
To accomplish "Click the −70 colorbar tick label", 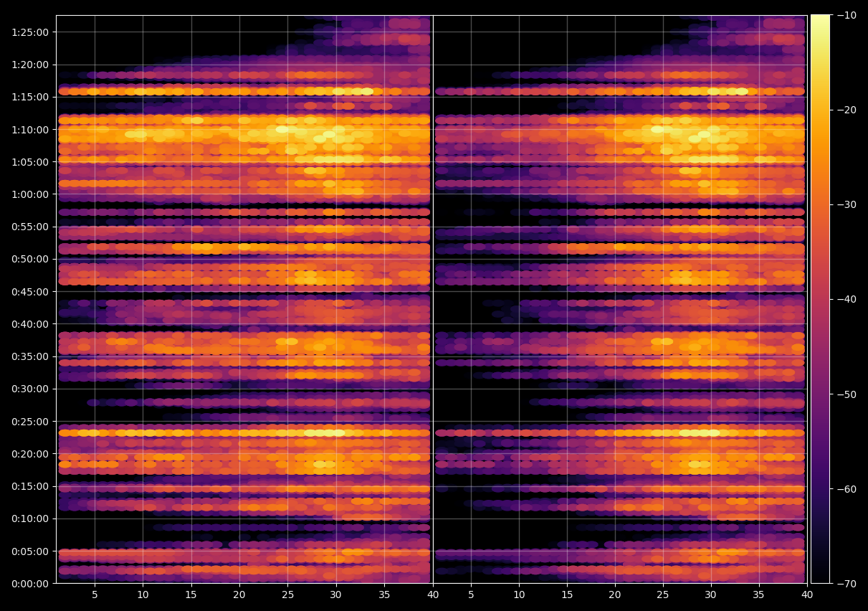I will click(x=846, y=584).
